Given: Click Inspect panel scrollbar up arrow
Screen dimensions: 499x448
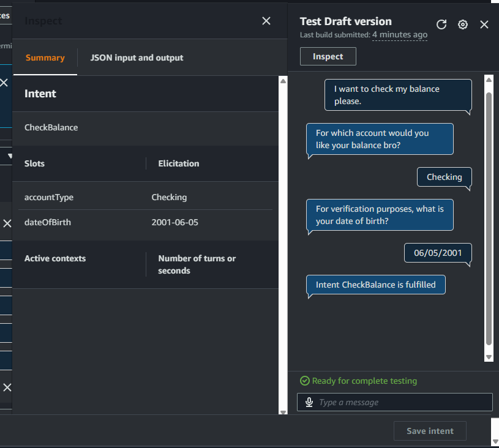Looking at the screenshot, I should (282, 81).
